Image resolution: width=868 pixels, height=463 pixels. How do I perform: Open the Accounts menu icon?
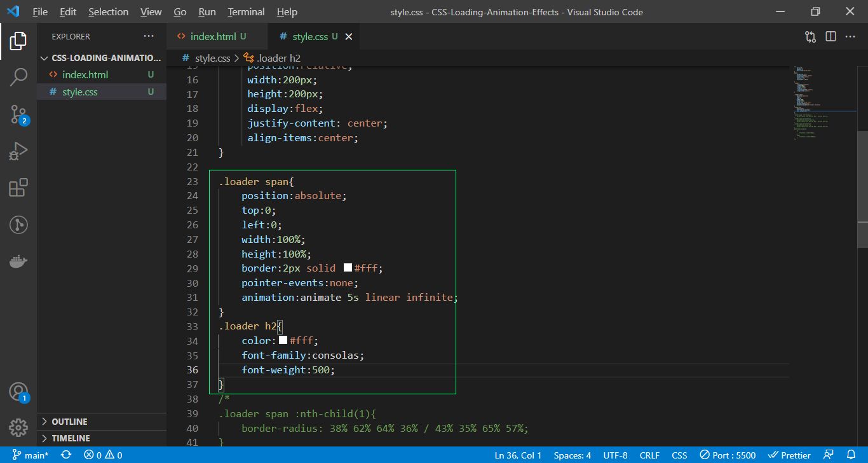coord(18,392)
